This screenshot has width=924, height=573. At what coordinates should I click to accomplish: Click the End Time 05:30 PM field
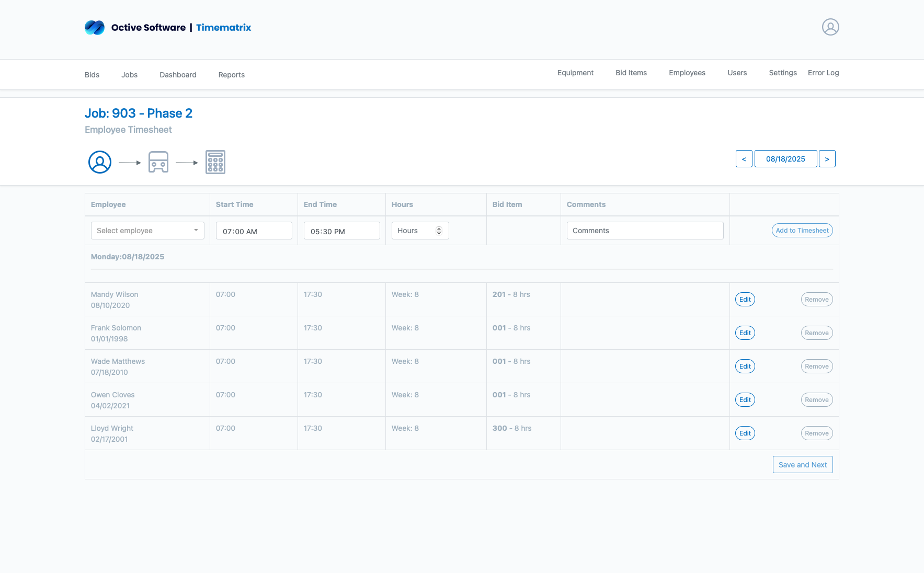pos(341,231)
